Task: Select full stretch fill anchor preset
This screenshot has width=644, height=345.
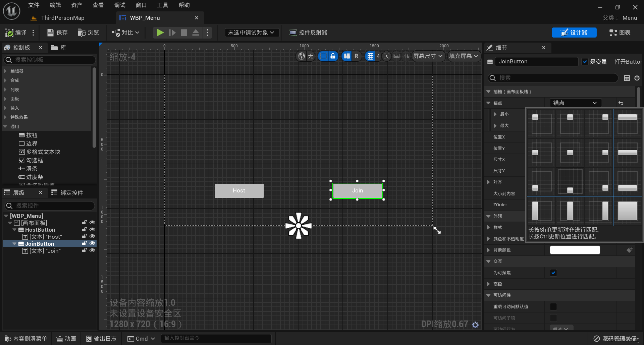Action: coord(627,211)
